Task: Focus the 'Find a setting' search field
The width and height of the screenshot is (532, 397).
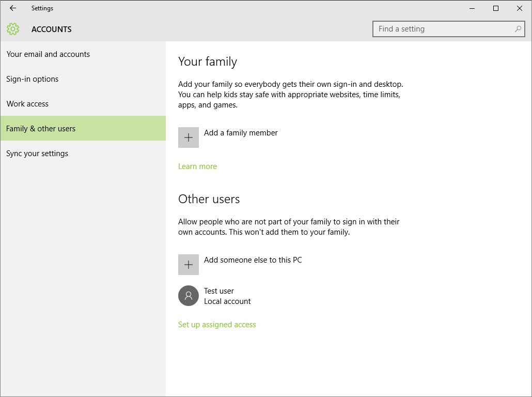Action: tap(444, 29)
